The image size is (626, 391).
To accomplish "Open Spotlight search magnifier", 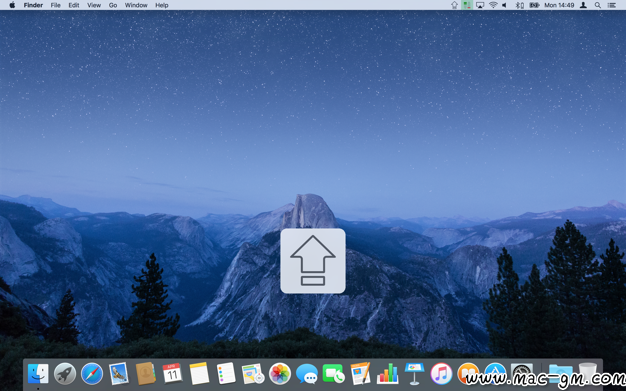I will click(598, 5).
